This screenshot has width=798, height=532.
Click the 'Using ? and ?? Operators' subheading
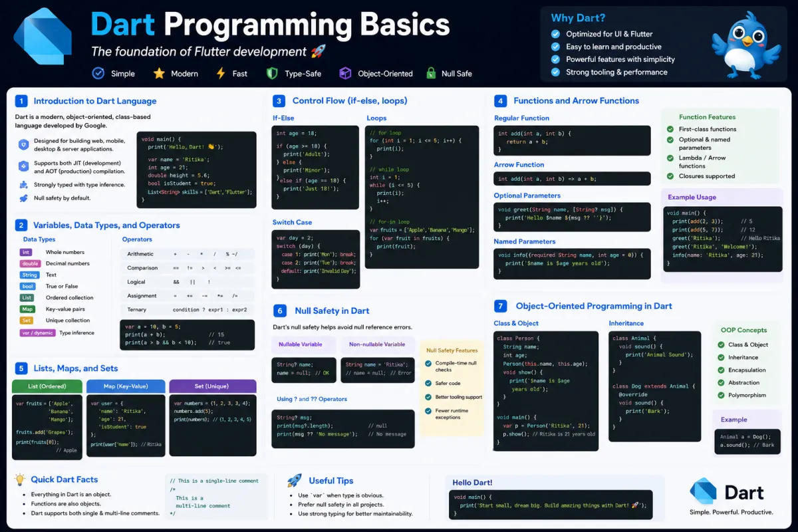click(x=312, y=399)
